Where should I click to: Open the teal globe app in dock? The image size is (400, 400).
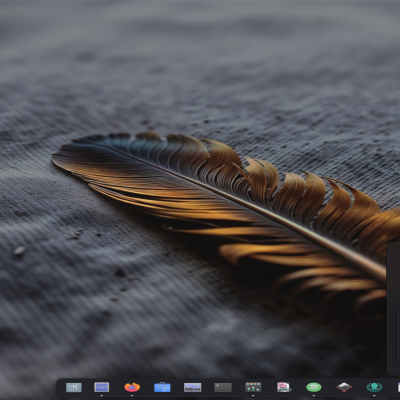374,387
